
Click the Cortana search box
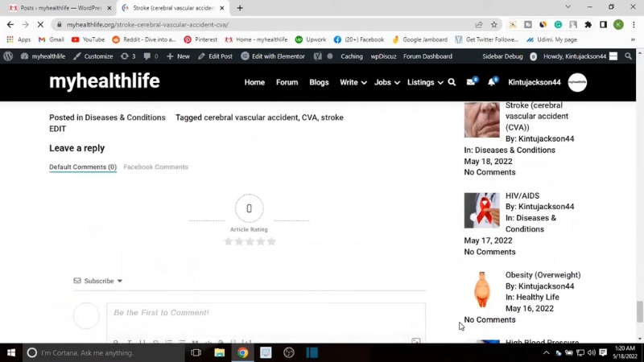pyautogui.click(x=104, y=352)
